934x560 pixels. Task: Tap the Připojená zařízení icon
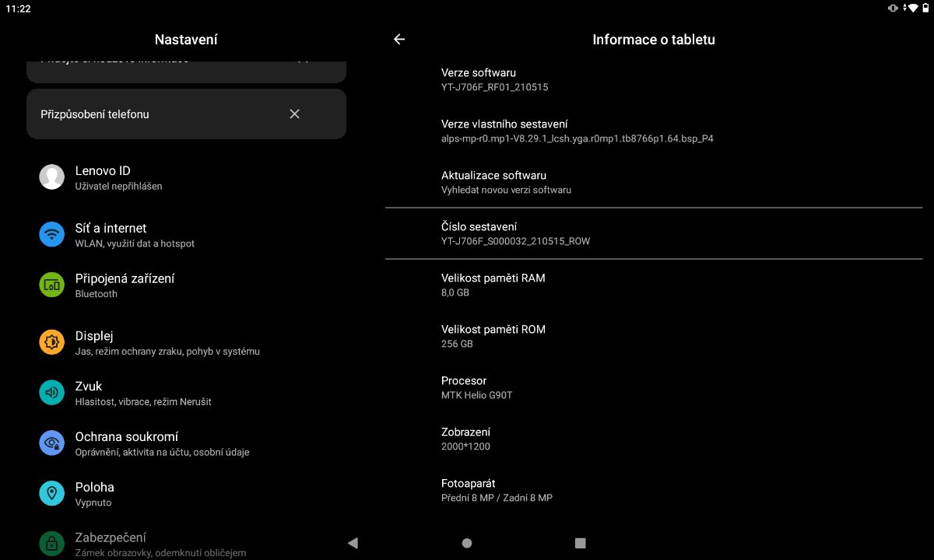tap(52, 285)
